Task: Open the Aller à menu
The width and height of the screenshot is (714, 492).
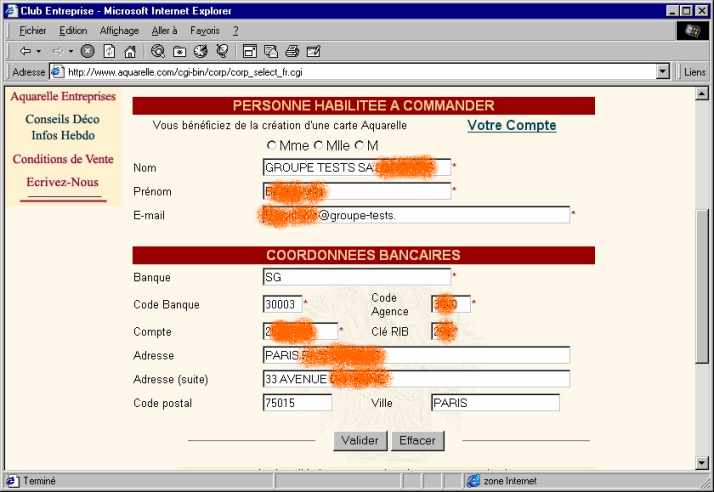Action: [x=164, y=31]
